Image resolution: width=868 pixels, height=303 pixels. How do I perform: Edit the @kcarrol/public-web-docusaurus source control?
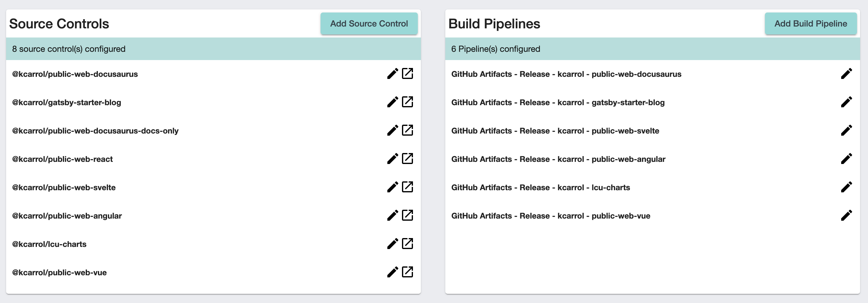[x=393, y=73]
